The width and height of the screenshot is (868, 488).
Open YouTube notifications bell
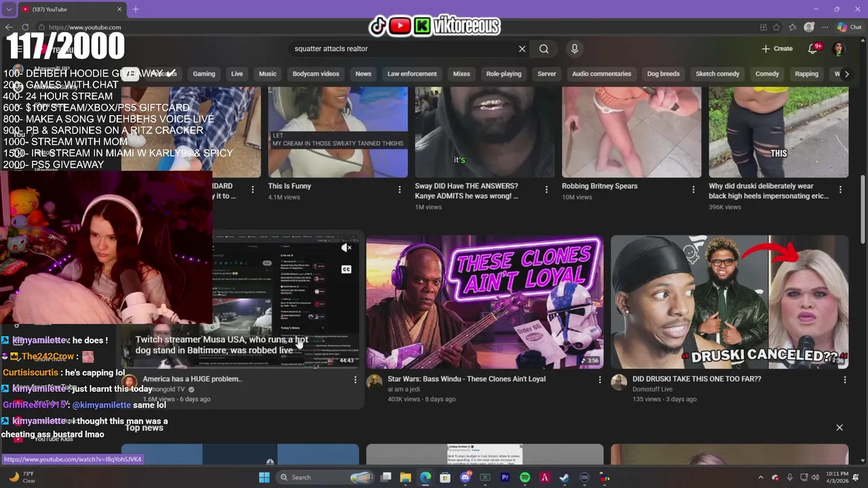pyautogui.click(x=814, y=49)
